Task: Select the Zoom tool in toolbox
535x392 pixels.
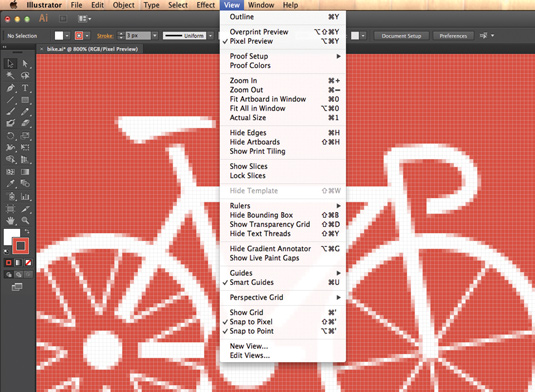Action: 25,220
